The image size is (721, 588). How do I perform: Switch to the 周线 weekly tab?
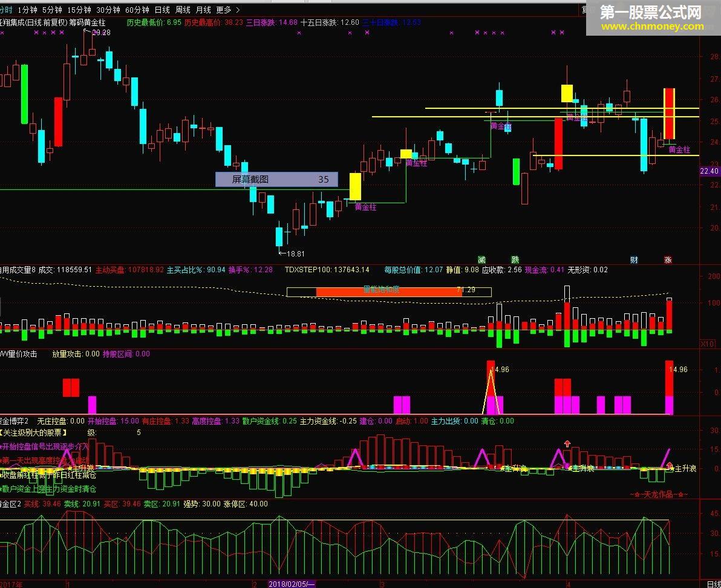(x=183, y=10)
